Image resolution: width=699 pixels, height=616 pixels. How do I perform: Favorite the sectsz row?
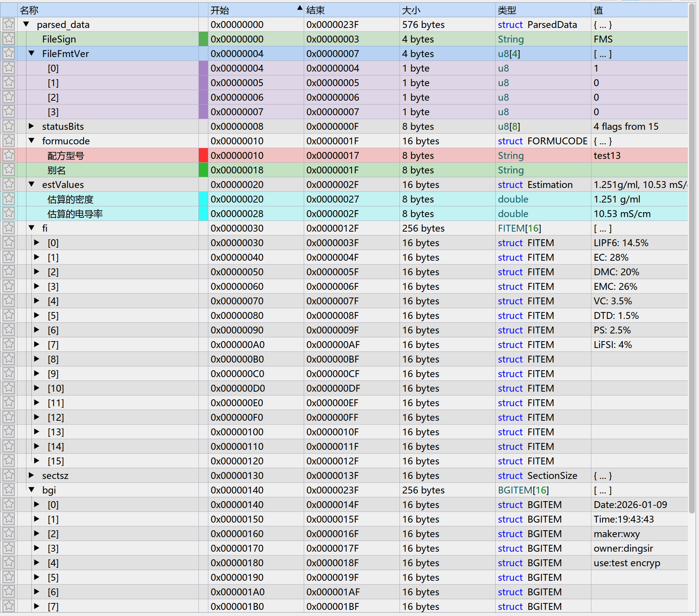click(9, 475)
